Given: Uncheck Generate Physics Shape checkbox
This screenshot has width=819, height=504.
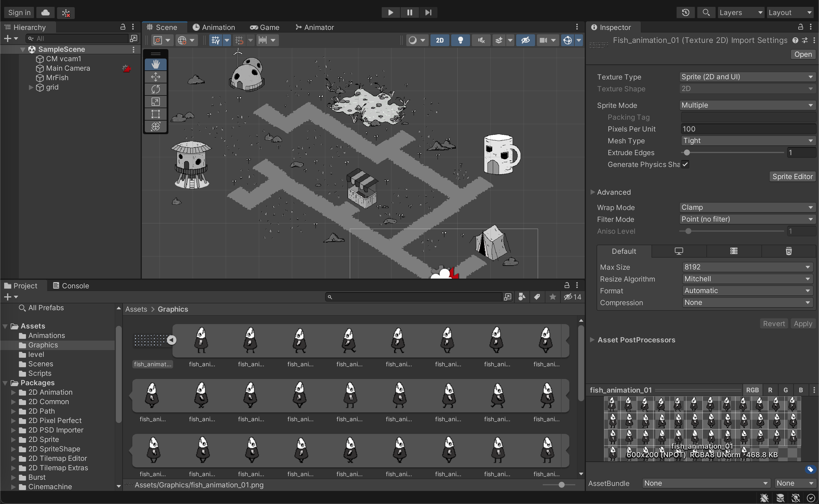Looking at the screenshot, I should (685, 164).
